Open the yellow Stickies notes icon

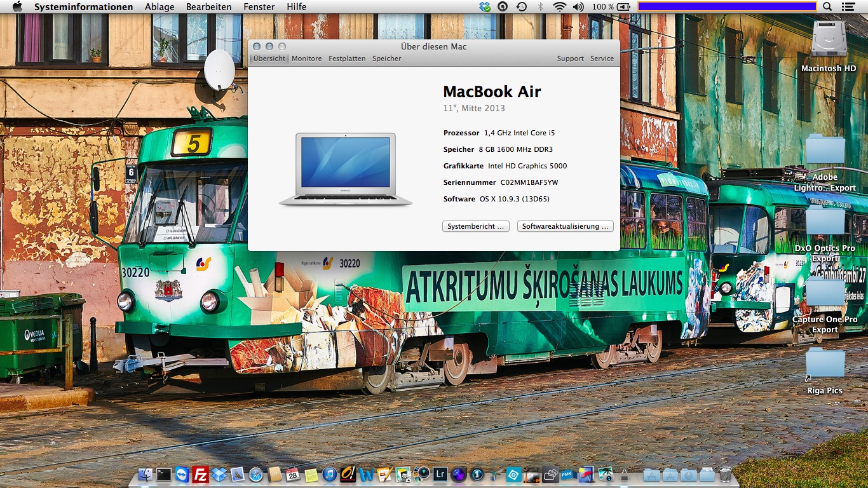311,475
